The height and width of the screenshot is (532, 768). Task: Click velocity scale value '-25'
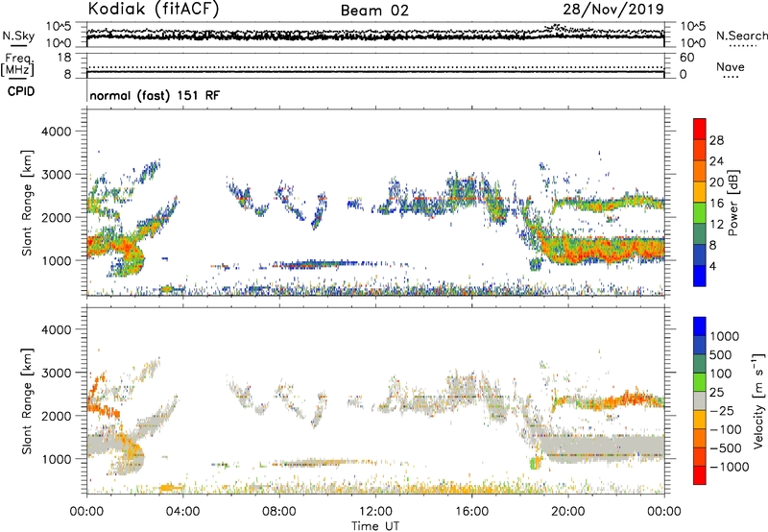pyautogui.click(x=722, y=410)
